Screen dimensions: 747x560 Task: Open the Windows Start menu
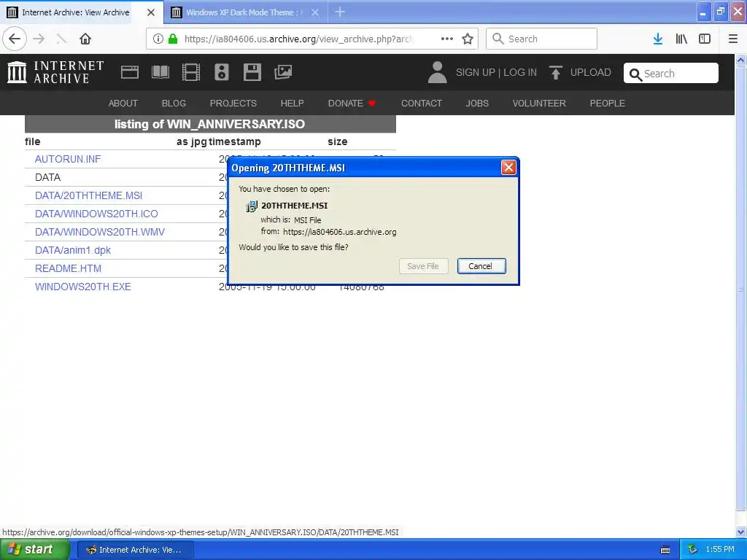pos(34,550)
